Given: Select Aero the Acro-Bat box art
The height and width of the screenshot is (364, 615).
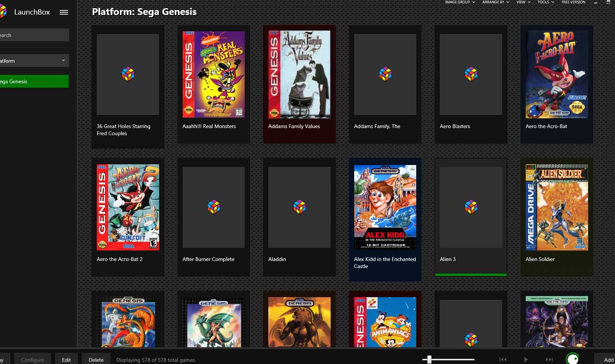Looking at the screenshot, I should coord(557,75).
